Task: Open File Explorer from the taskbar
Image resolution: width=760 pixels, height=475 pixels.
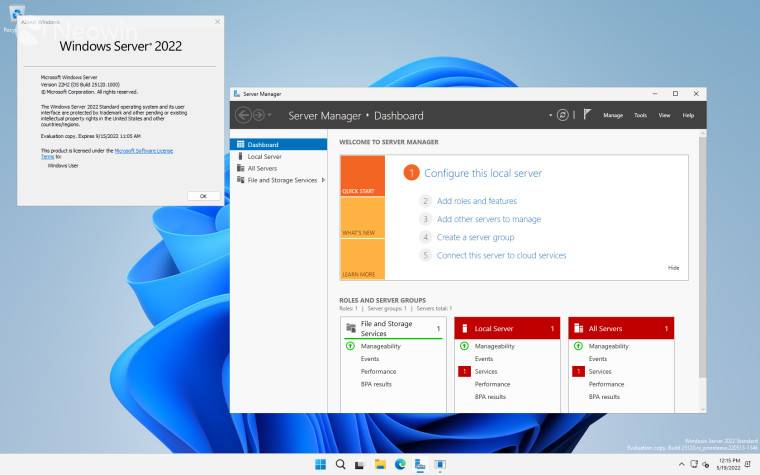Action: tap(380, 464)
